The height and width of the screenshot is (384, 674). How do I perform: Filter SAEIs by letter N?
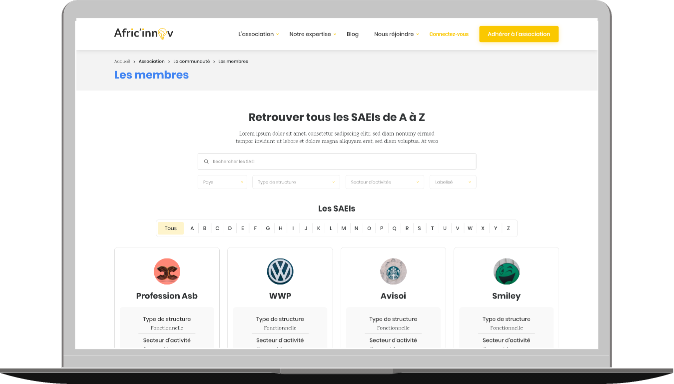[x=356, y=228]
